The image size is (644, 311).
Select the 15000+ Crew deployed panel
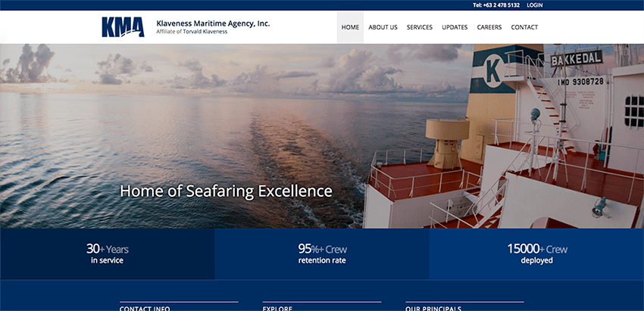tap(537, 254)
